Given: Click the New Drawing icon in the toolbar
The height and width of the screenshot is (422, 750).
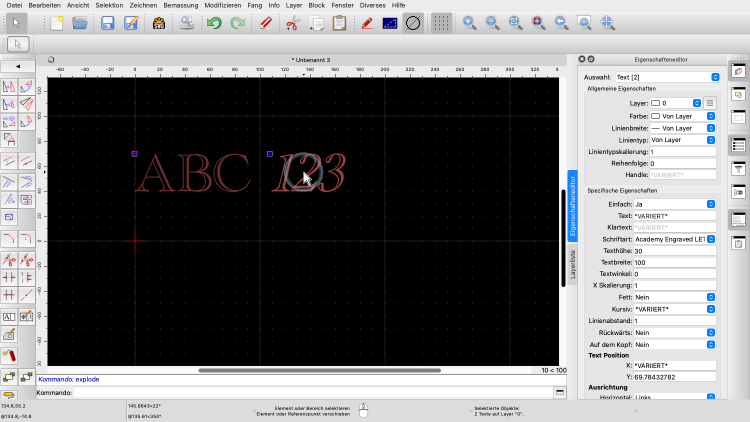Looking at the screenshot, I should [57, 22].
